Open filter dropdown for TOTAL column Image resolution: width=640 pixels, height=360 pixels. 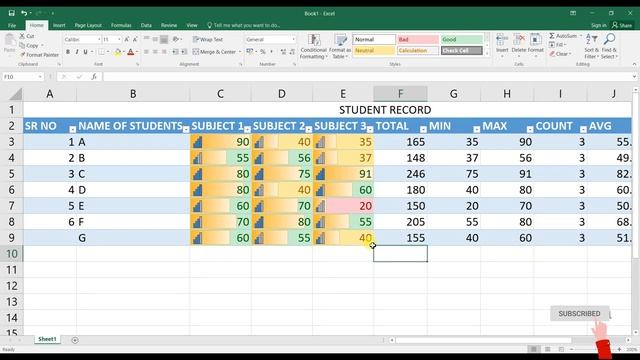pyautogui.click(x=423, y=129)
